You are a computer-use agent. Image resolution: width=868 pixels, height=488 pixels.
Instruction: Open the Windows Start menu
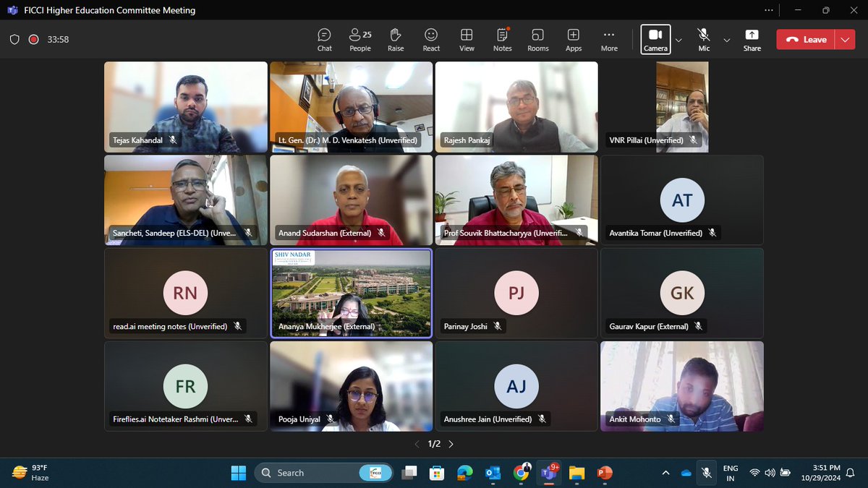pyautogui.click(x=238, y=473)
